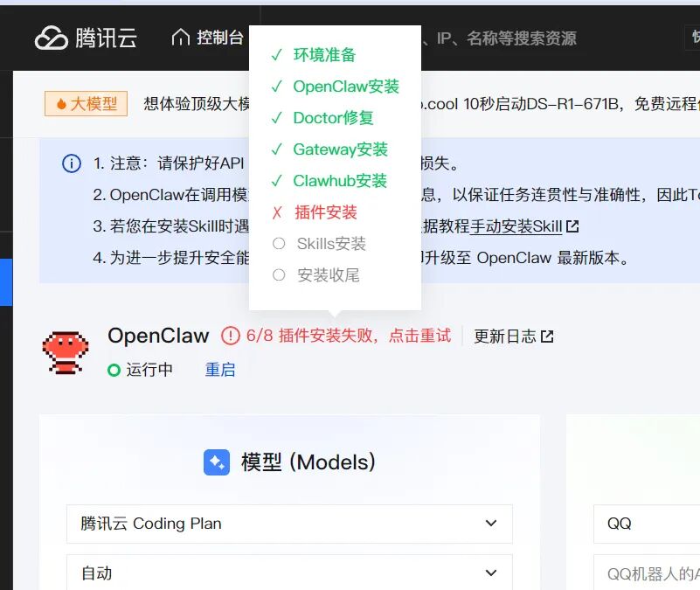Click the 重启 restart link
Image resolution: width=700 pixels, height=590 pixels.
click(219, 370)
